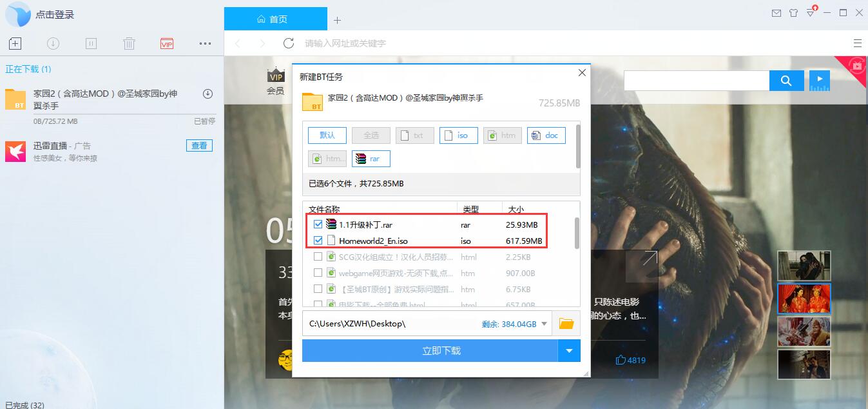Click the thumbs-up like icon showing 4819
This screenshot has width=868, height=409.
(621, 360)
